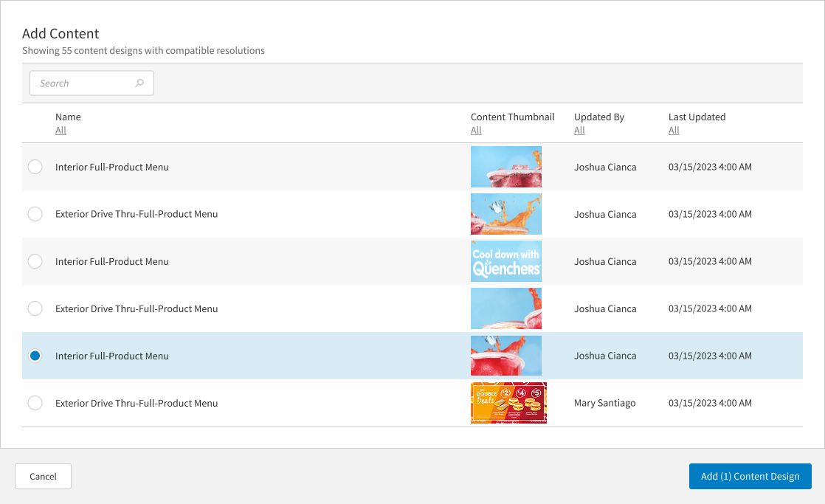825x504 pixels.
Task: Click the Exterior Drive Thru-Full-Product Menu name in the Mary Santiago row
Action: (137, 403)
